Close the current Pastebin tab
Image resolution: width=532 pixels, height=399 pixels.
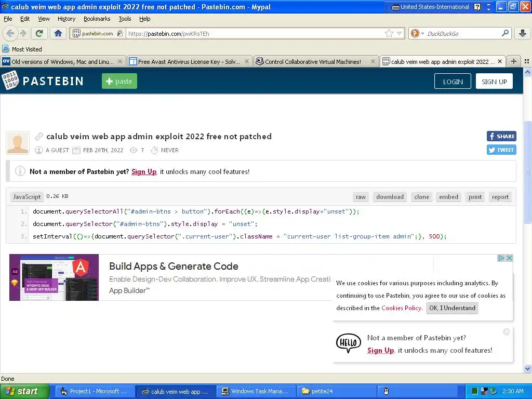point(500,61)
